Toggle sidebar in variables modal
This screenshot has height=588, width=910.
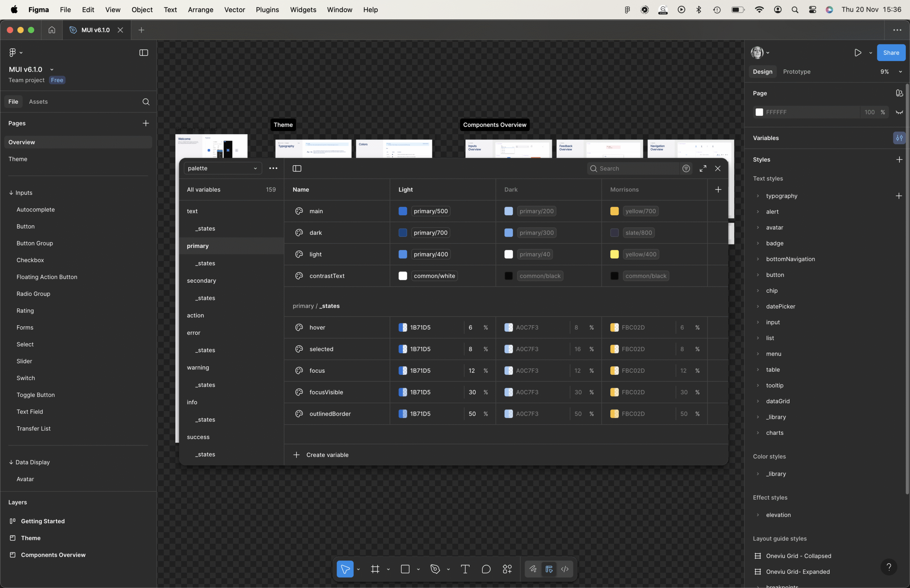point(297,168)
